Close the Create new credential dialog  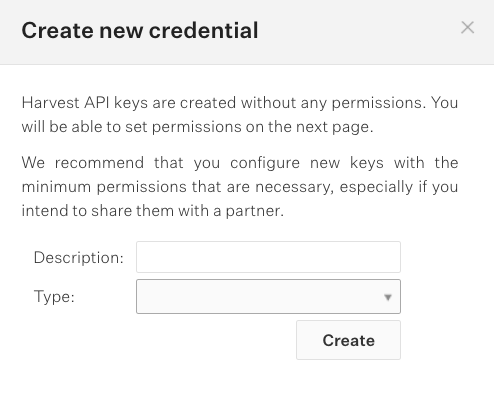467,28
